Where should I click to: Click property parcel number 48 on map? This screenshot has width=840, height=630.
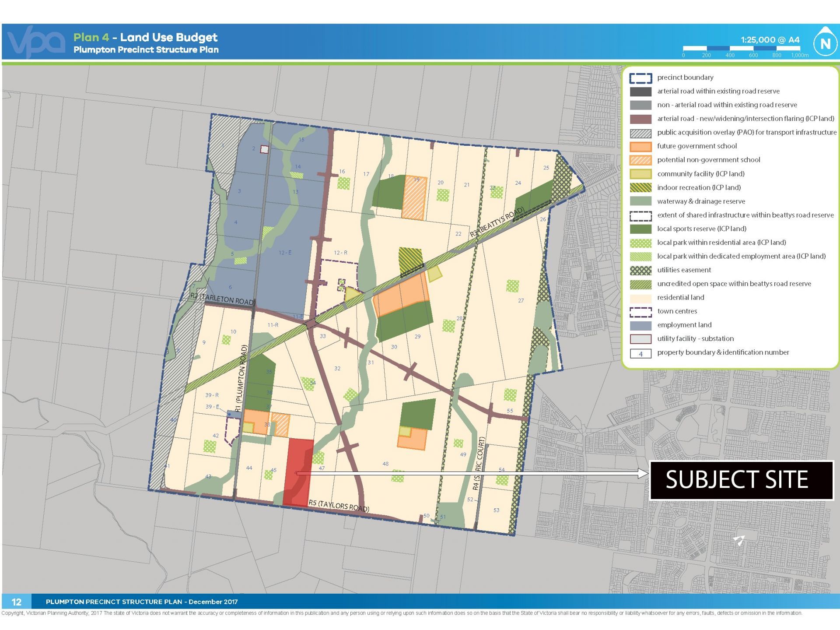(385, 464)
